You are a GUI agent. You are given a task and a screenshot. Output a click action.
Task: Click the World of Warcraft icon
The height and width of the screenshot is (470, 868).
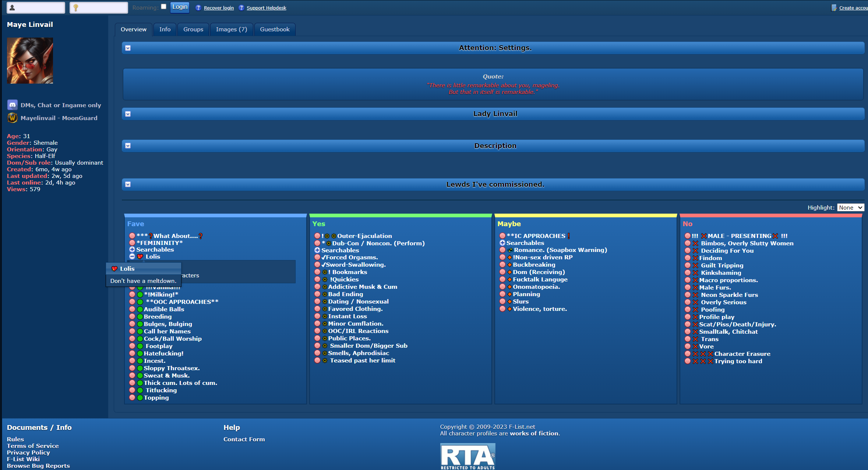click(13, 118)
